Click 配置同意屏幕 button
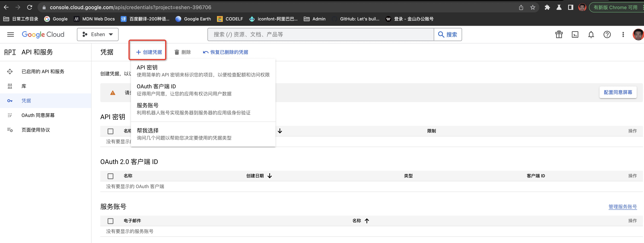 point(618,92)
